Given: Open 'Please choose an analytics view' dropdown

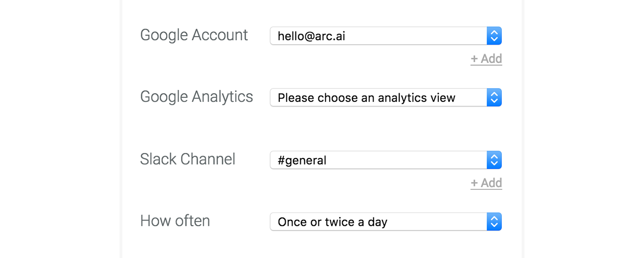Looking at the screenshot, I should (378, 98).
